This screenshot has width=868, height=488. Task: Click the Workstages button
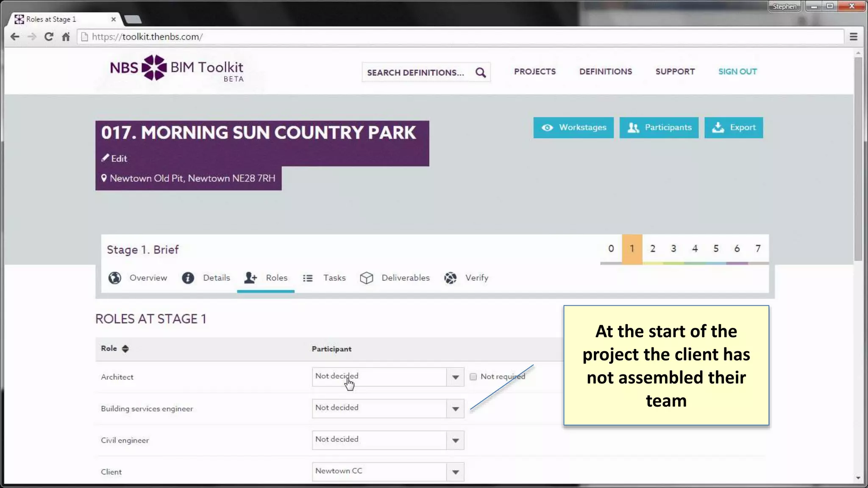[x=573, y=128]
